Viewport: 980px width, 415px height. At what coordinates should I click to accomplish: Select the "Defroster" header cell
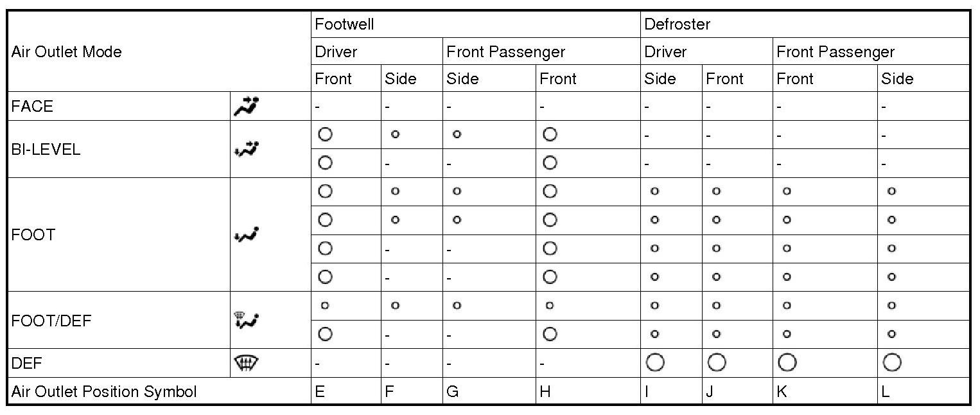click(x=677, y=24)
